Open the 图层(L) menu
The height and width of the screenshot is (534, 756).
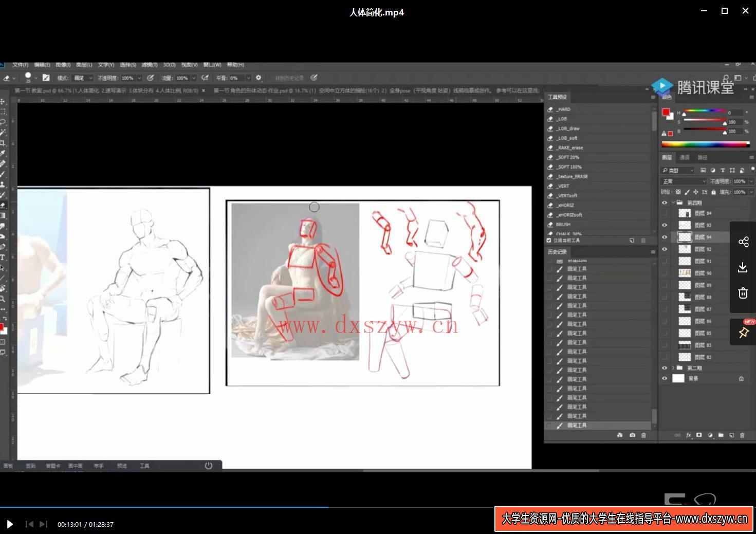pos(84,65)
